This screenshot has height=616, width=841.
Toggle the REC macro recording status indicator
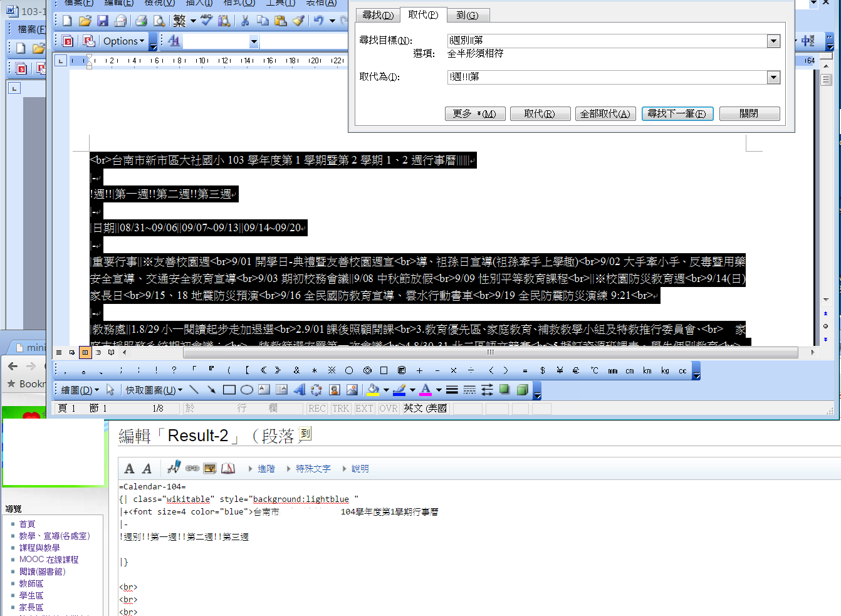tap(317, 409)
